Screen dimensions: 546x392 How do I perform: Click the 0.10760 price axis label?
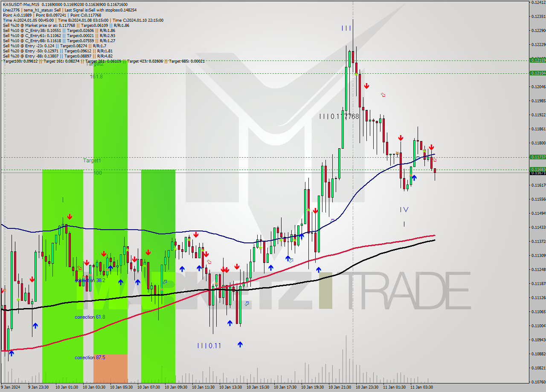pos(538,382)
